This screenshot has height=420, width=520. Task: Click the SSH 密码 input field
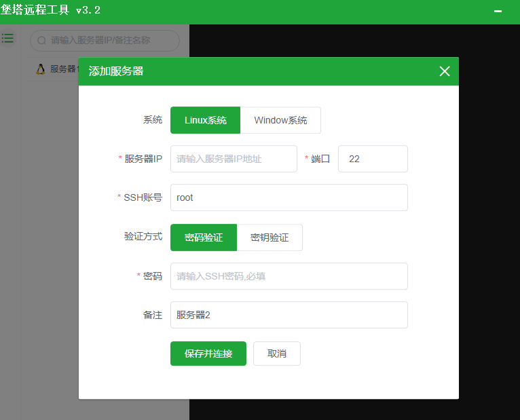click(x=289, y=276)
